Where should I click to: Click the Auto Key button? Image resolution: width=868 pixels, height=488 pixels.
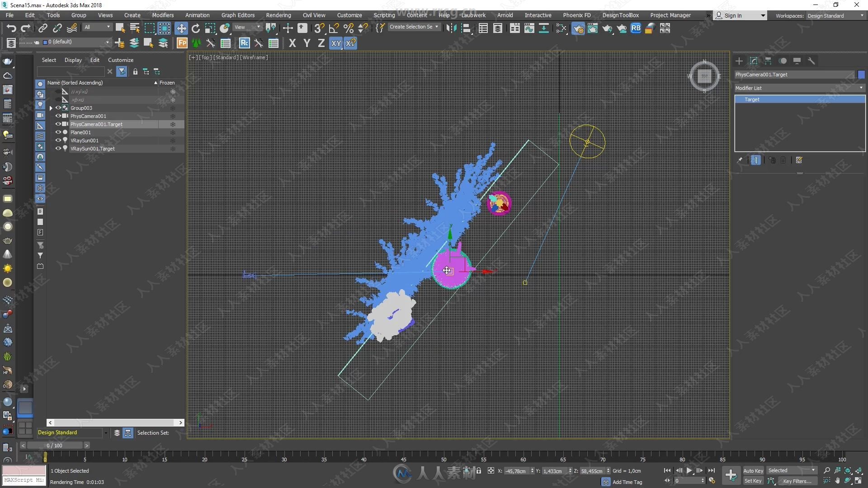tap(753, 470)
